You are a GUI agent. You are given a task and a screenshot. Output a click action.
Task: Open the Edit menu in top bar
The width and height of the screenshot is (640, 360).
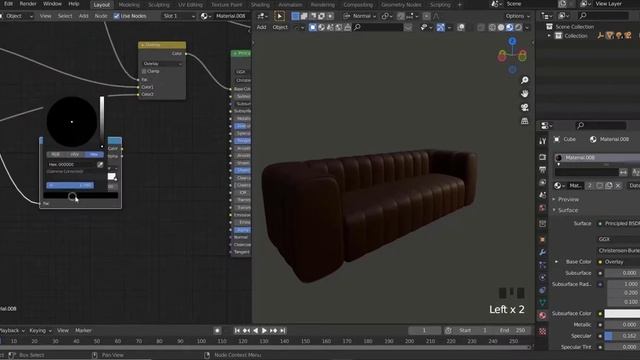[8, 4]
